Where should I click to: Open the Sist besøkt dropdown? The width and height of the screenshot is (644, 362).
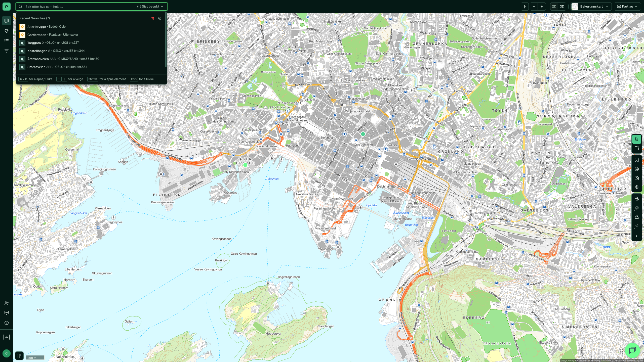pos(150,7)
